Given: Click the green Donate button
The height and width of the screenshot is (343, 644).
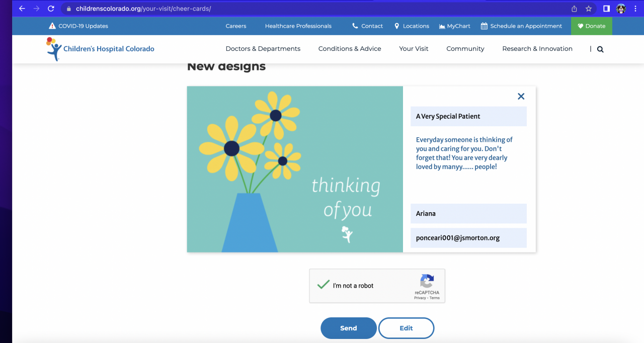Looking at the screenshot, I should tap(591, 26).
